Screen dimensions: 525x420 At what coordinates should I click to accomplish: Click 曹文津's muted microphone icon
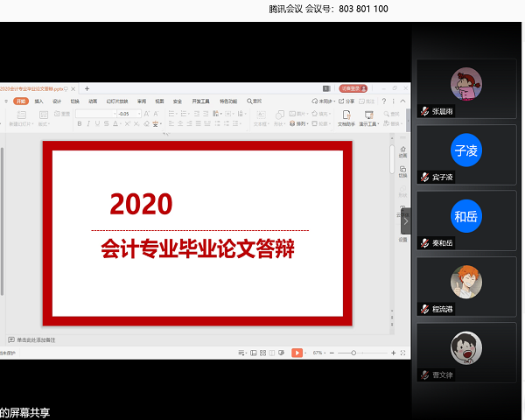(425, 374)
